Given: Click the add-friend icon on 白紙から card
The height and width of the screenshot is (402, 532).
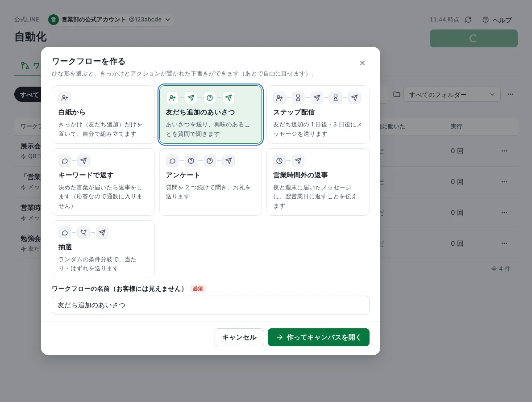Looking at the screenshot, I should (x=64, y=98).
